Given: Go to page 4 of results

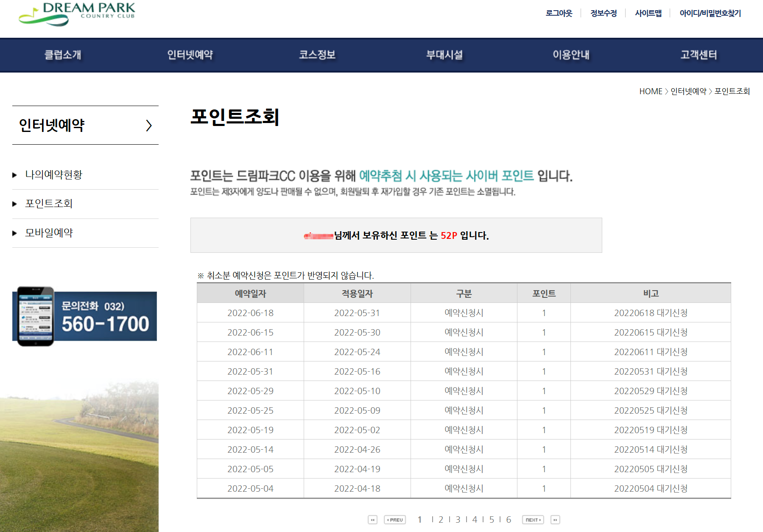Looking at the screenshot, I should pos(475,520).
